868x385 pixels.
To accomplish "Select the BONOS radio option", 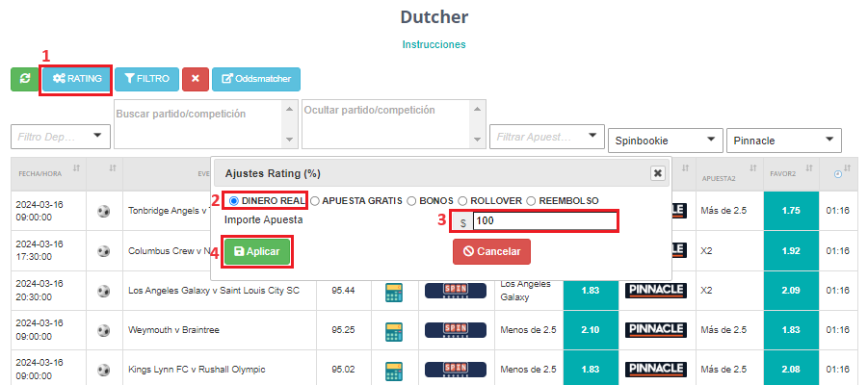I will 411,201.
